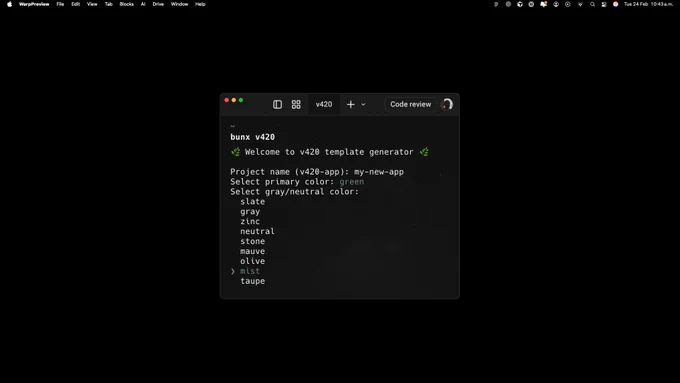Open the Edit menu

click(x=75, y=4)
